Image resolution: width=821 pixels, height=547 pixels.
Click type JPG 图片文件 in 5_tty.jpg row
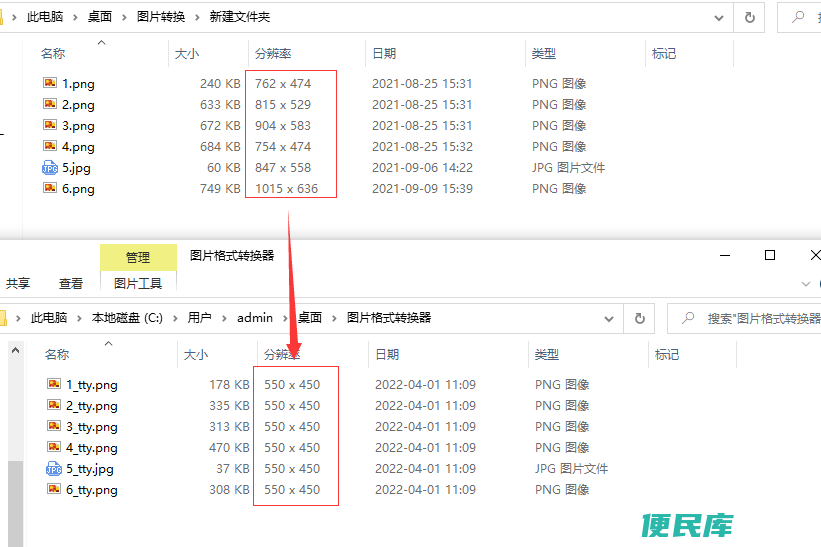[571, 468]
